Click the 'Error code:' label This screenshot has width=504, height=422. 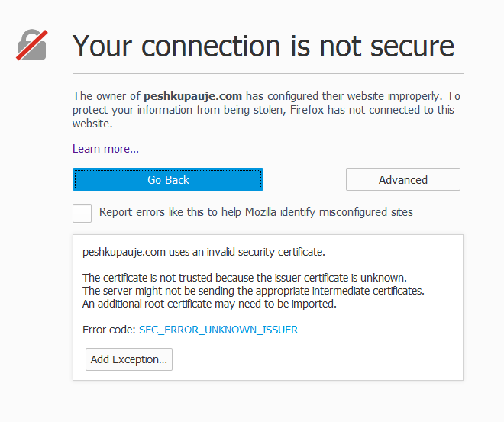coord(108,330)
